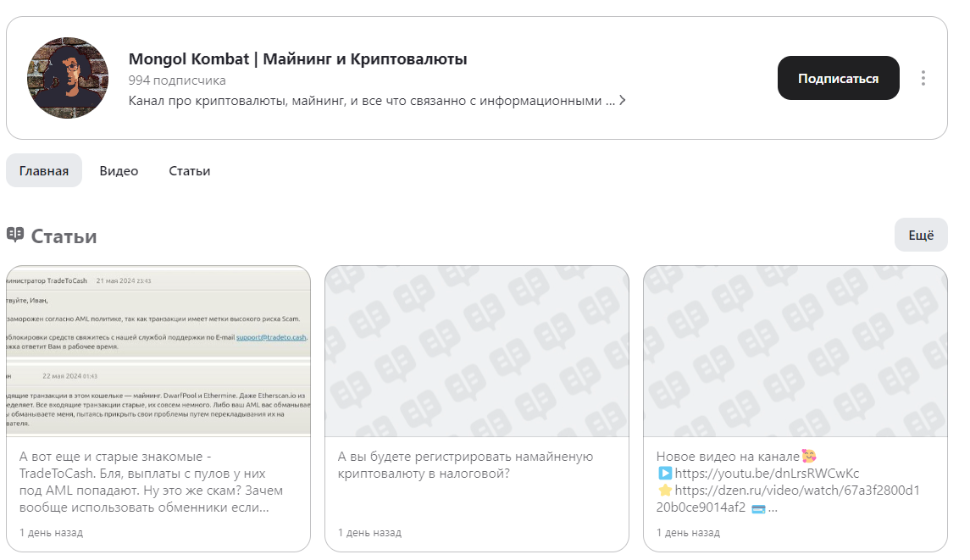The image size is (970, 560).
Task: Open the TradeToCash screenshot article thumbnail
Action: (158, 352)
